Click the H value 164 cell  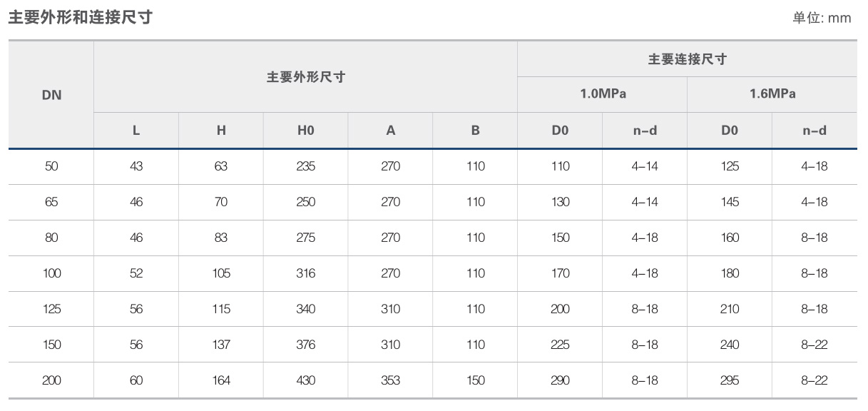pyautogui.click(x=221, y=380)
